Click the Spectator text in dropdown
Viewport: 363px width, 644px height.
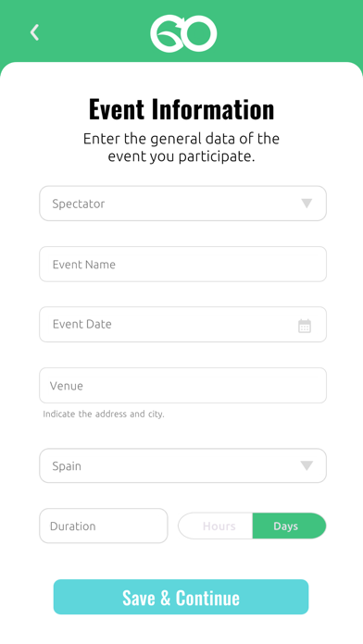point(79,204)
